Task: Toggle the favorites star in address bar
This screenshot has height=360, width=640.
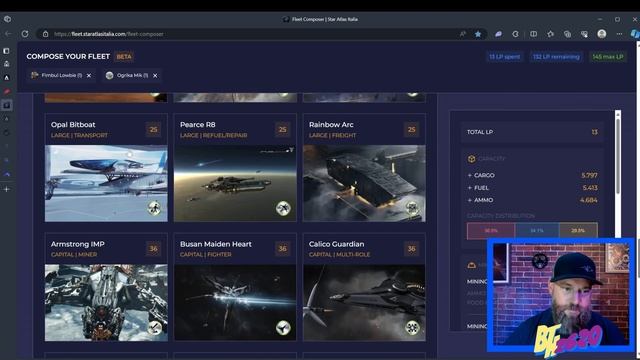Action: 478,34
